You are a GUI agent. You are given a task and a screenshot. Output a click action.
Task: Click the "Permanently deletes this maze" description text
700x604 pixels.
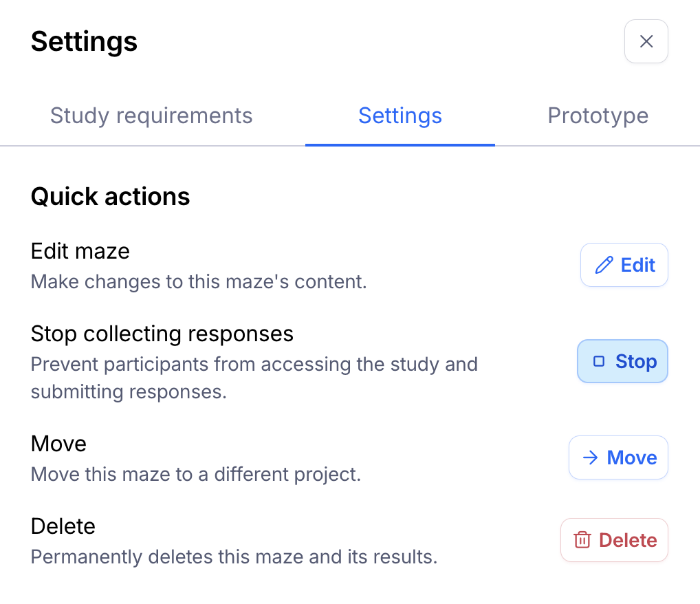234,557
